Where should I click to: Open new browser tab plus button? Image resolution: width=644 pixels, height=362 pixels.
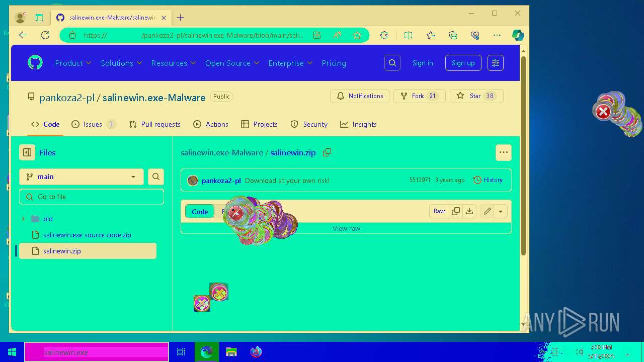coord(180,18)
